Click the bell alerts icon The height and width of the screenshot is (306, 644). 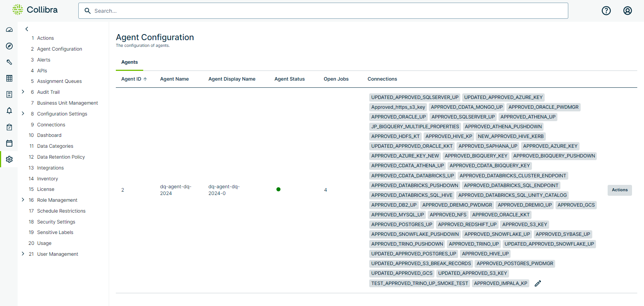pos(9,111)
